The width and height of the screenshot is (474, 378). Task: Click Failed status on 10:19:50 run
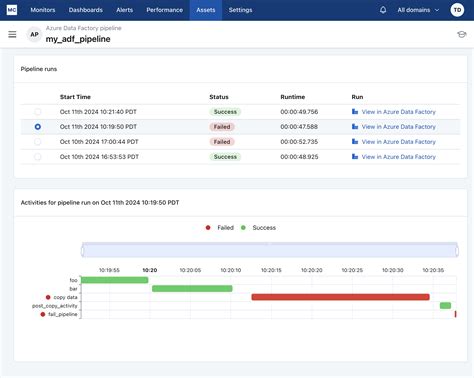coord(222,127)
